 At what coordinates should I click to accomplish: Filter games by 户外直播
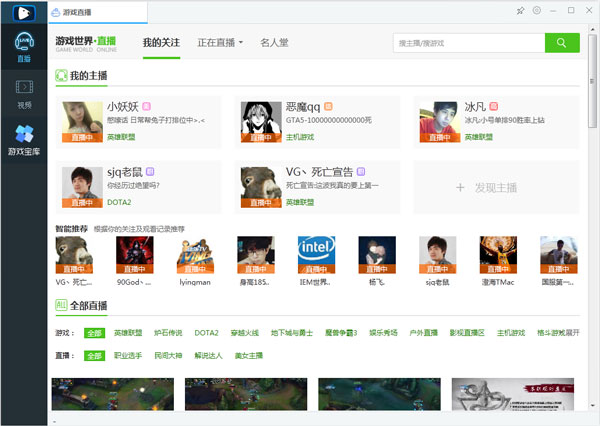(x=424, y=333)
